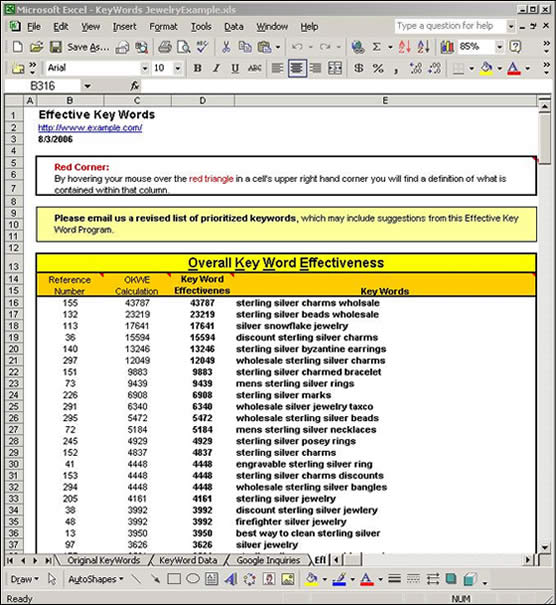Click the Help question mark icon

pyautogui.click(x=515, y=47)
